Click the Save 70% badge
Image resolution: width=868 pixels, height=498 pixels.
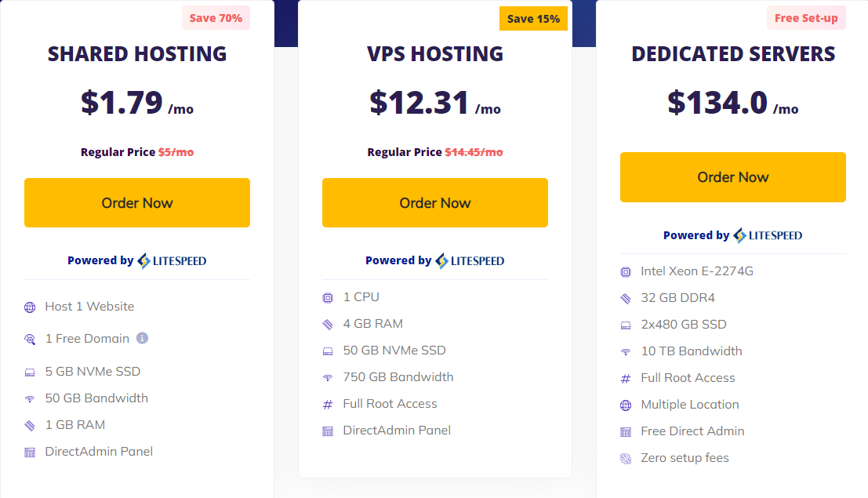(216, 18)
